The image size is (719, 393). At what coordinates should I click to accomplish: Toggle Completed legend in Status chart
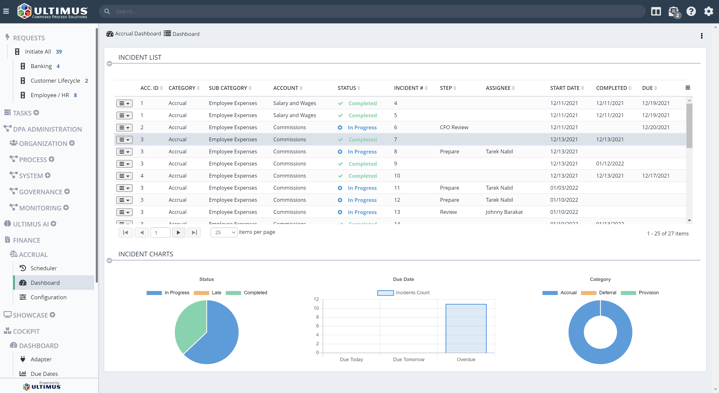point(246,293)
